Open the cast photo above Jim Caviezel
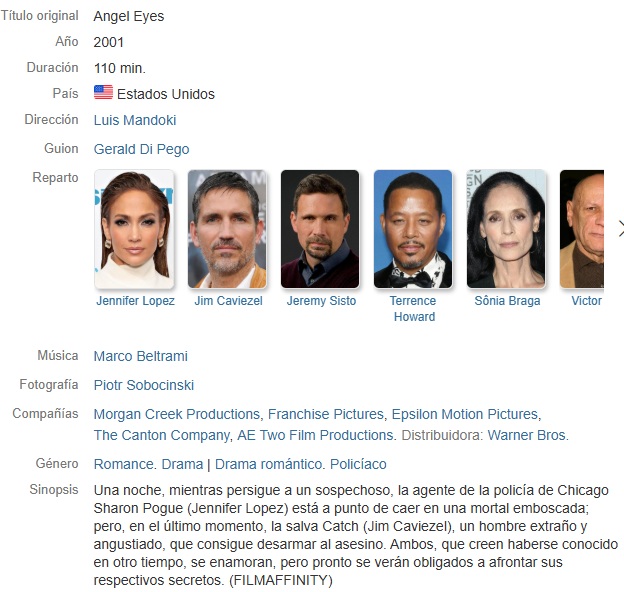This screenshot has height=592, width=624. click(227, 229)
